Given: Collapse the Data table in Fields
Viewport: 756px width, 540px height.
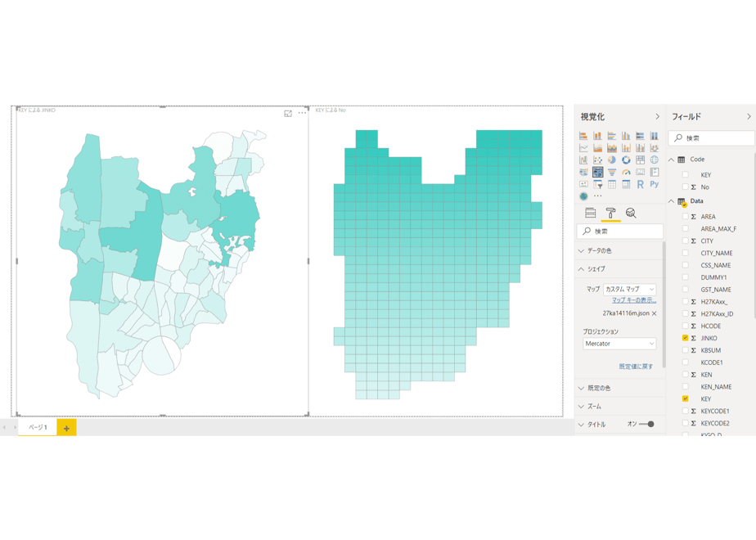Looking at the screenshot, I should [671, 201].
